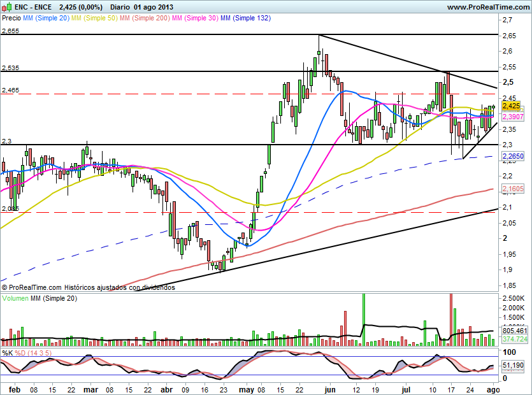Click the feb label on date axis

pos(14,389)
